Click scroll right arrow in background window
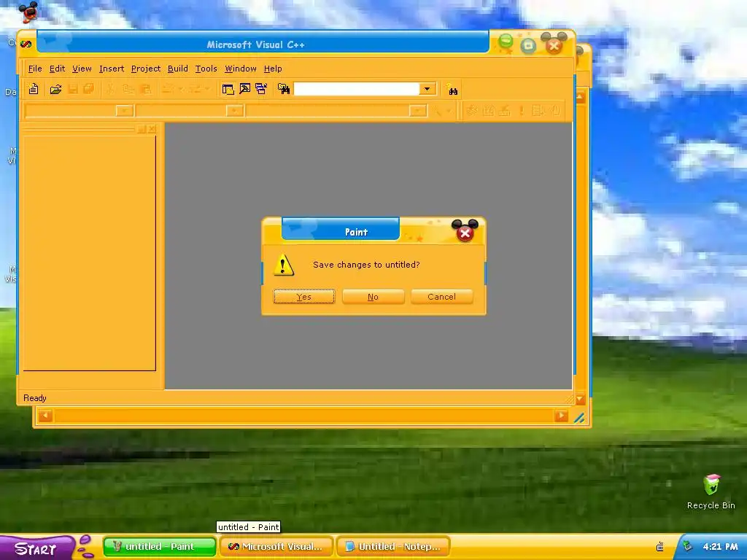The height and width of the screenshot is (560, 747). 561,416
